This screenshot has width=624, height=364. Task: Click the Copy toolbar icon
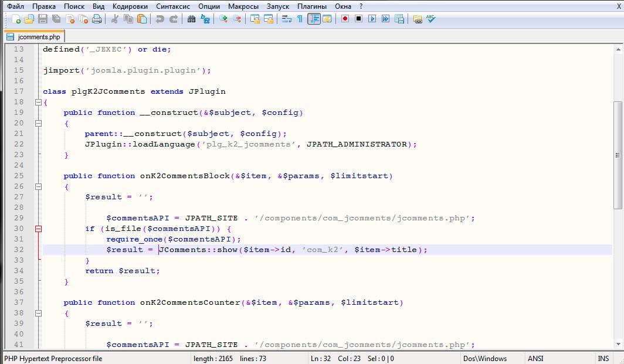[x=128, y=19]
